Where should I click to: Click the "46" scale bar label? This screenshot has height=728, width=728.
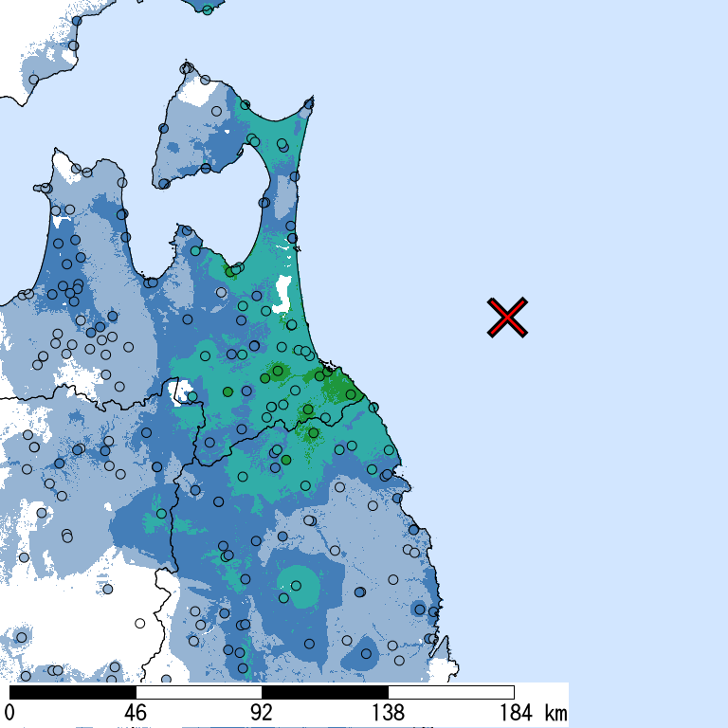136,712
